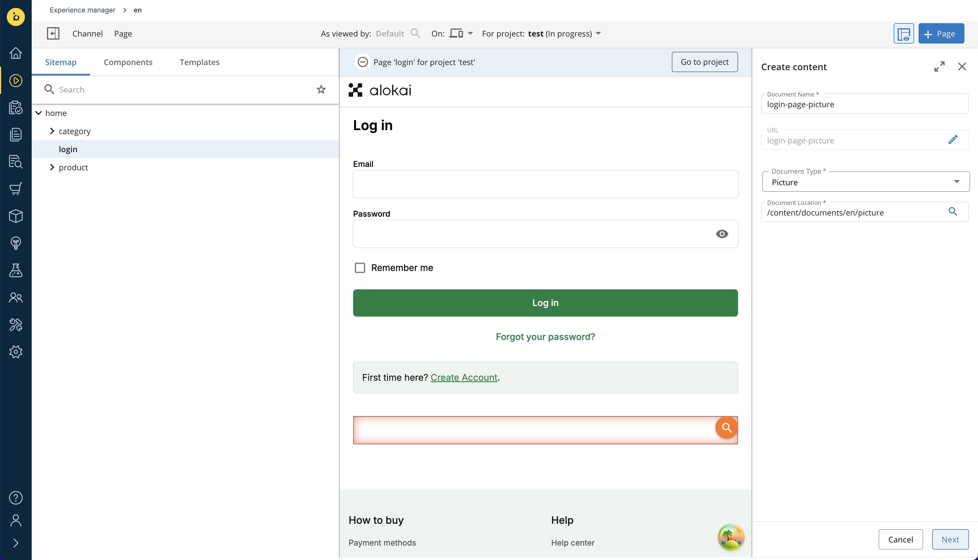The image size is (978, 560).
Task: Open the Page menu
Action: 123,33
